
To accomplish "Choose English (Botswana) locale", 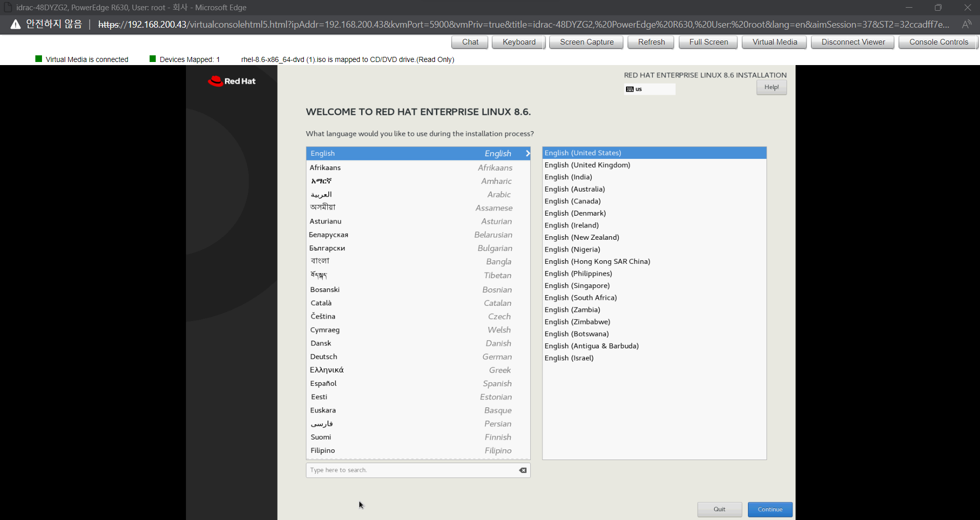I will point(654,334).
